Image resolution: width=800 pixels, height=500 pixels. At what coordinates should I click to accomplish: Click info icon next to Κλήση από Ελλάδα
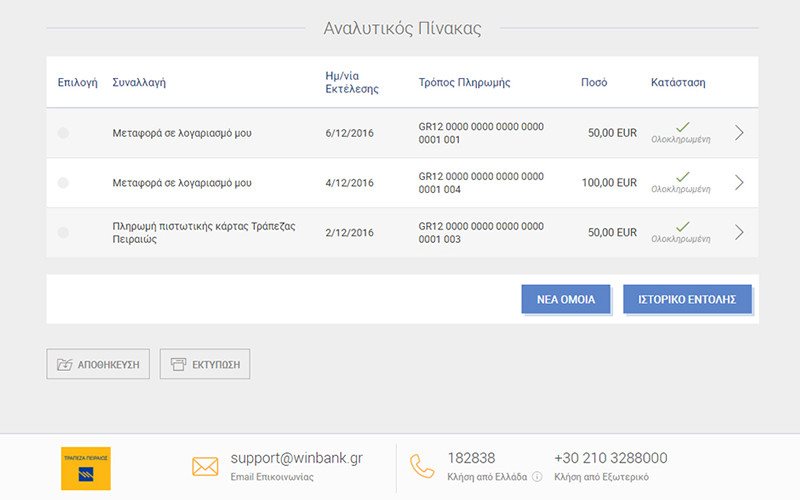point(537,477)
